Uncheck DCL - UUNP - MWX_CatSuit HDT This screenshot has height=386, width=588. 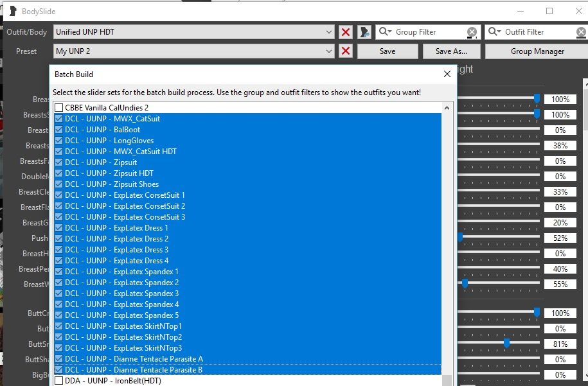[59, 152]
